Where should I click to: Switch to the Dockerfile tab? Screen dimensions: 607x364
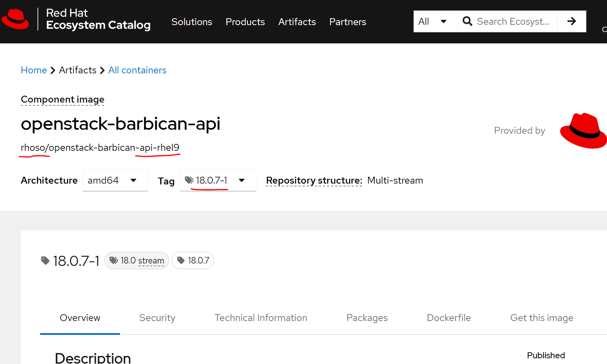[448, 318]
